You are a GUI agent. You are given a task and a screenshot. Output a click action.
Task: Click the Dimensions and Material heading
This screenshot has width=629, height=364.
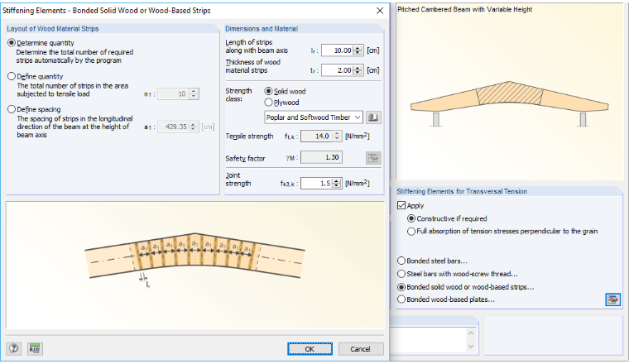pos(262,29)
